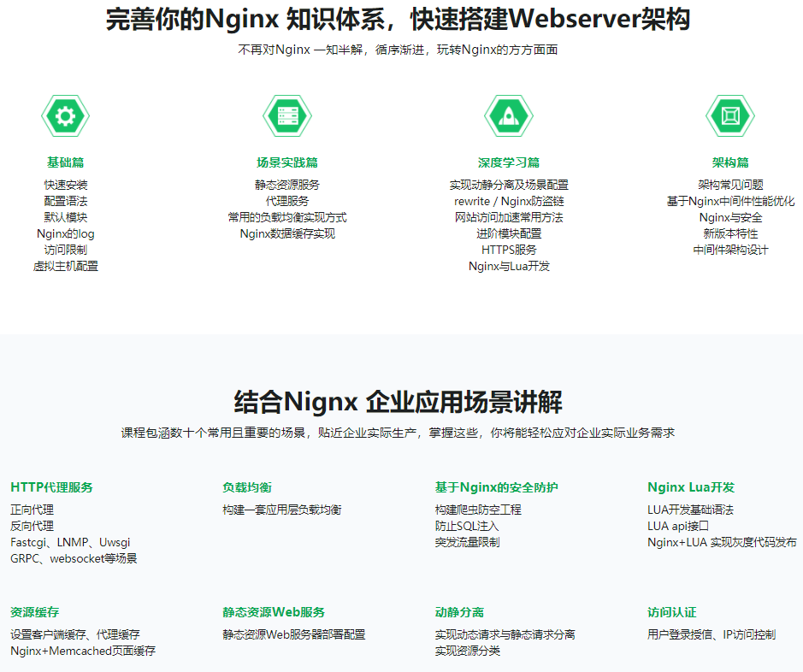
Task: Open the HTTPS服务 topic
Action: tap(509, 250)
